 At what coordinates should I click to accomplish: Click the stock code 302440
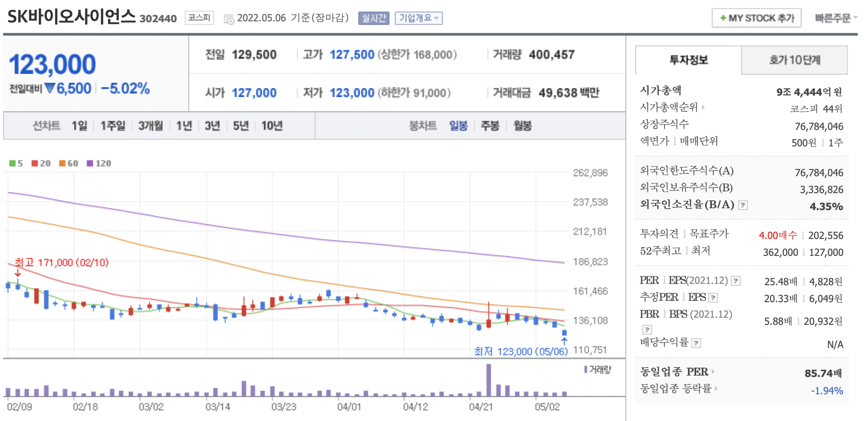pyautogui.click(x=158, y=19)
